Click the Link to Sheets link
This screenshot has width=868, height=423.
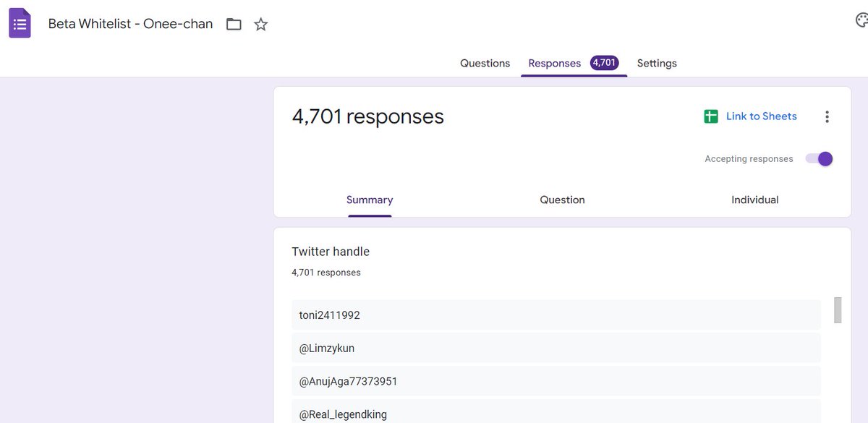pyautogui.click(x=761, y=116)
